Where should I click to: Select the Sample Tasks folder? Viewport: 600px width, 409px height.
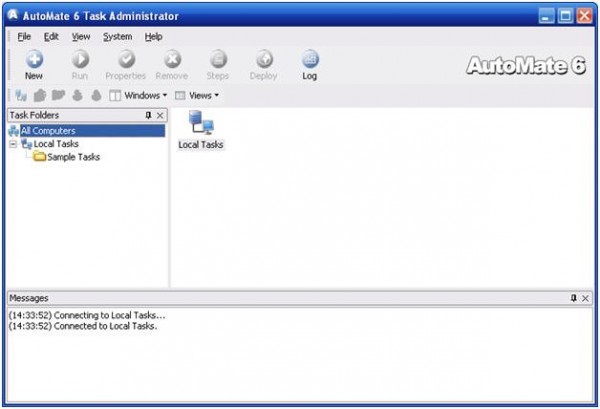(73, 157)
